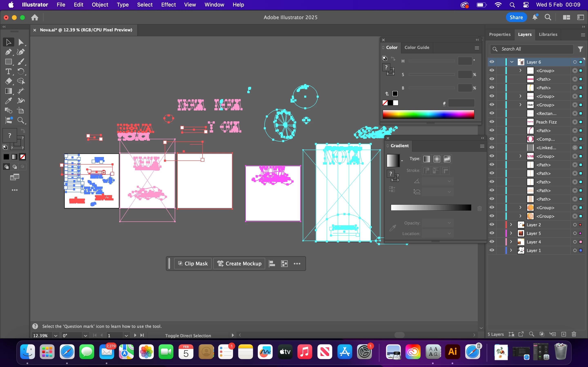The width and height of the screenshot is (588, 367).
Task: Click the Create New Layer icon
Action: coord(564,334)
